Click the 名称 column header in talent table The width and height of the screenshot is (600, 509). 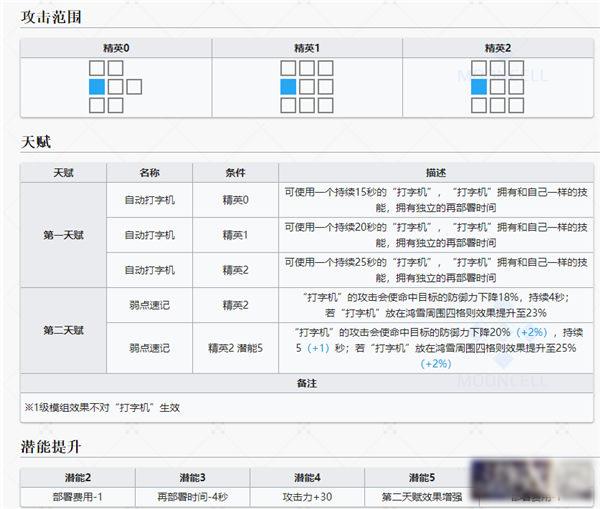(x=150, y=173)
